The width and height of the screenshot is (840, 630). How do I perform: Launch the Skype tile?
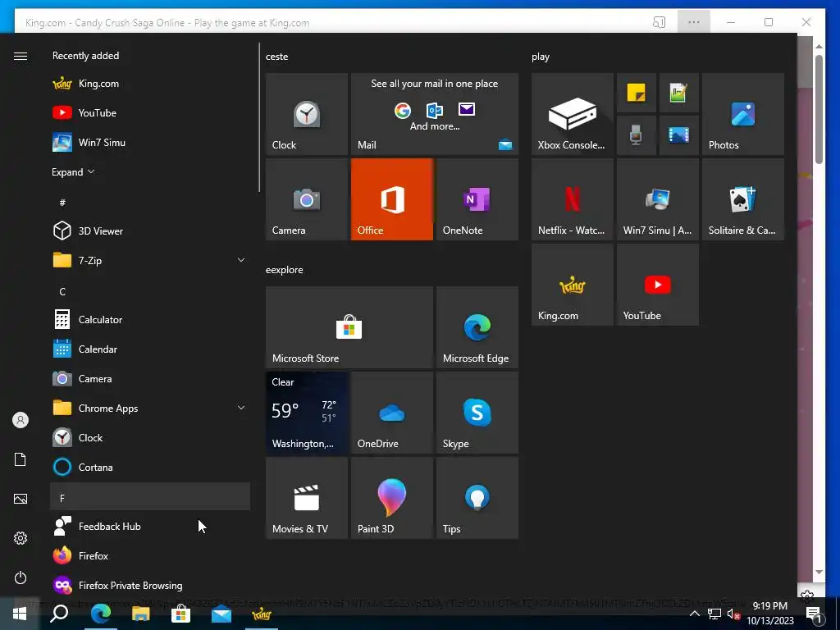477,413
